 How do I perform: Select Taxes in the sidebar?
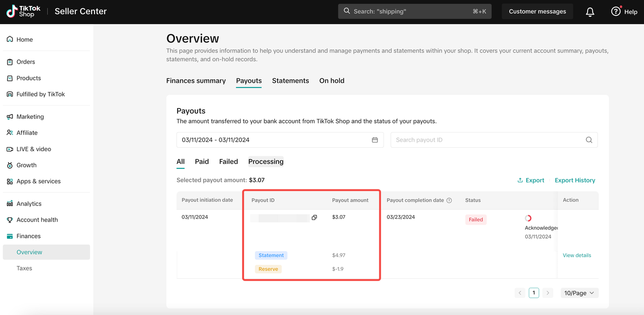24,268
